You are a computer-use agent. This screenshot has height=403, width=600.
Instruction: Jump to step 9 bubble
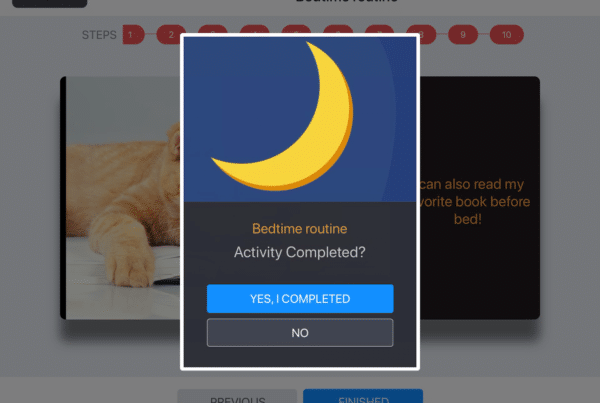pos(463,34)
